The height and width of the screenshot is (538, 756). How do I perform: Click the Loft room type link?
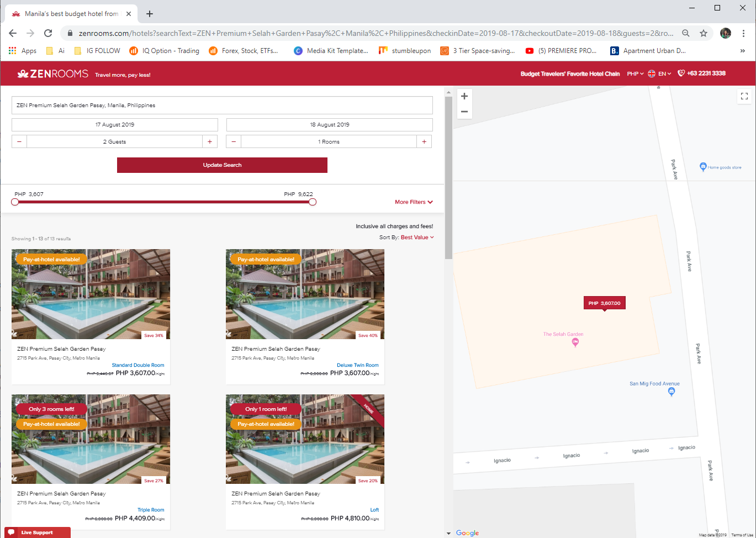pyautogui.click(x=374, y=510)
